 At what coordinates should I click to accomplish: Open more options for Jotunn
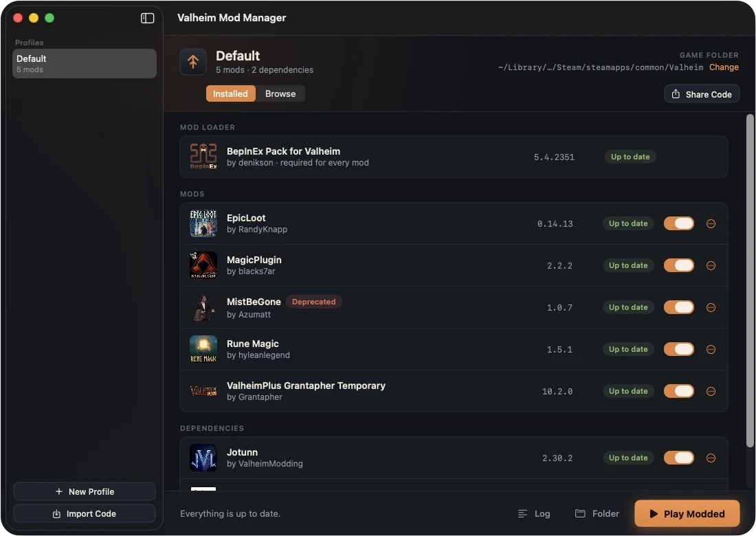click(711, 458)
